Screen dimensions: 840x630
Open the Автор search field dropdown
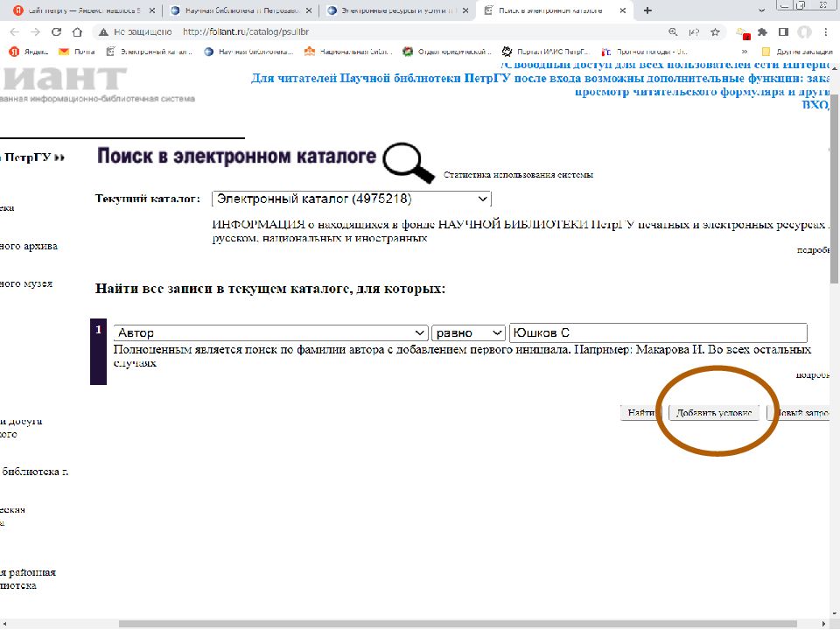[x=270, y=333]
